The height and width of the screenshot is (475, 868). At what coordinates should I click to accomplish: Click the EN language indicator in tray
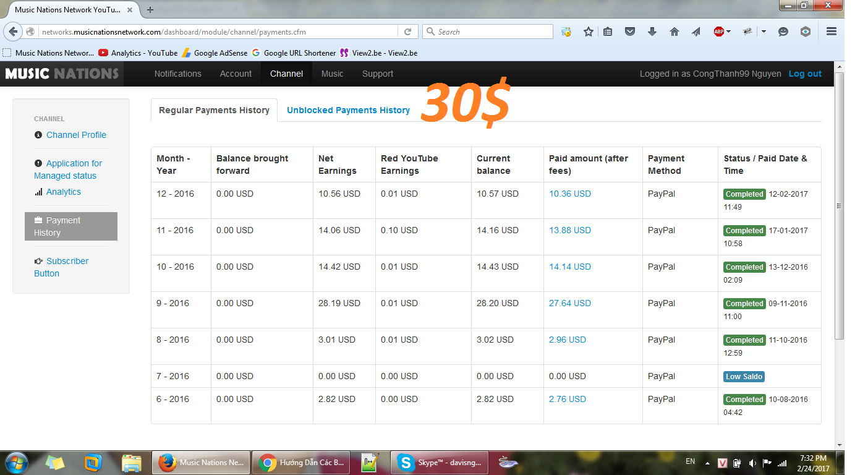[x=691, y=462]
